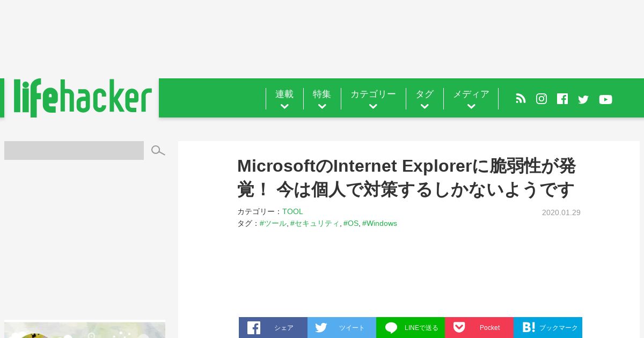Open the #セキュリティ tag link
644x338 pixels.
tap(315, 224)
